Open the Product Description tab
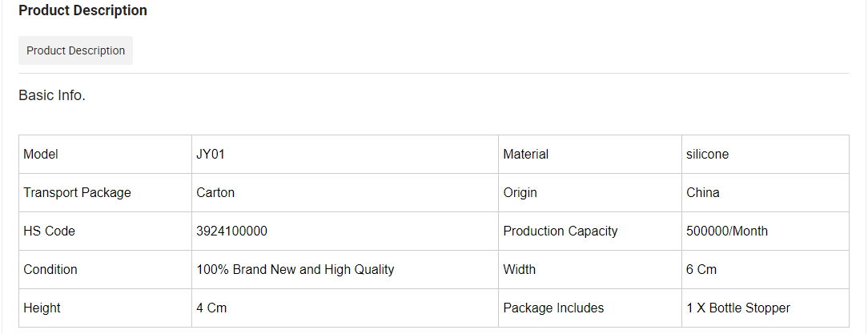This screenshot has height=334, width=868. pyautogui.click(x=76, y=50)
